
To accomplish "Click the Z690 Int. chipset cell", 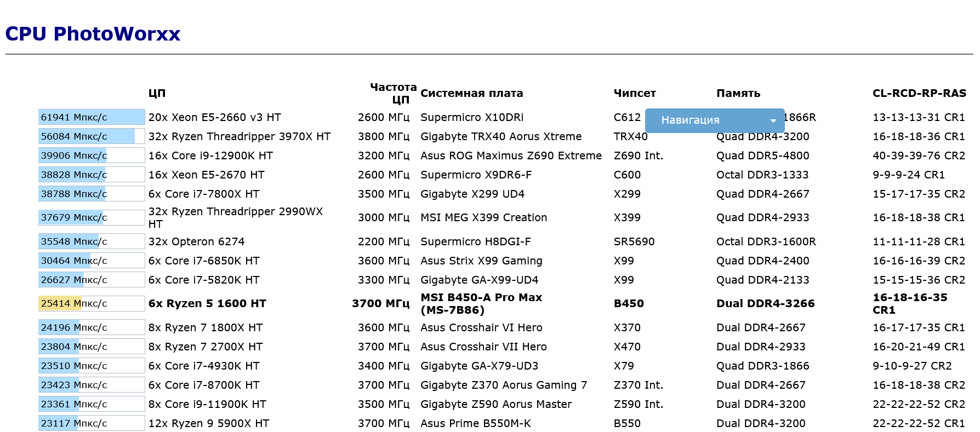I will tap(639, 155).
